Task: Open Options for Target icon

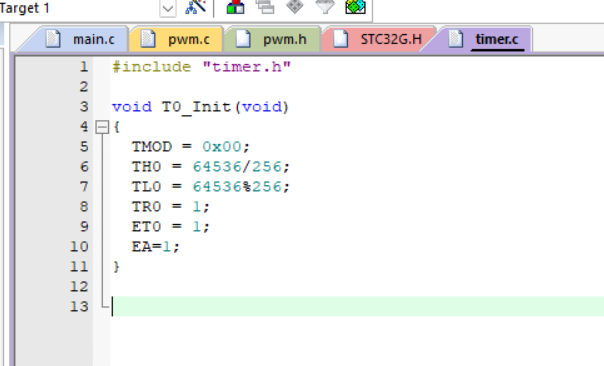Action: [196, 7]
